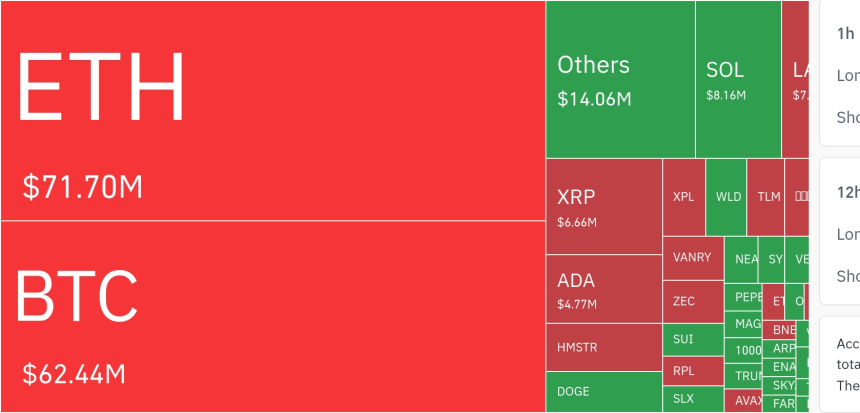860x413 pixels.
Task: Click the ADA $4.77M tile
Action: [604, 289]
